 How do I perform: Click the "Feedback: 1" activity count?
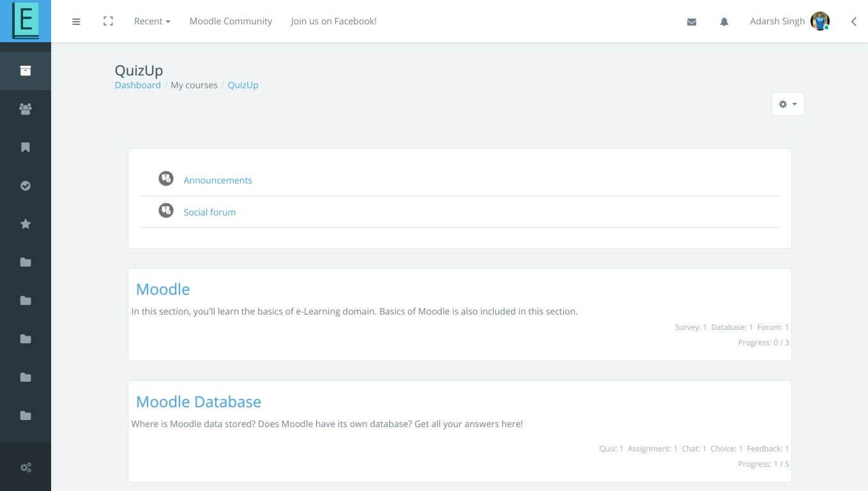pyautogui.click(x=768, y=449)
